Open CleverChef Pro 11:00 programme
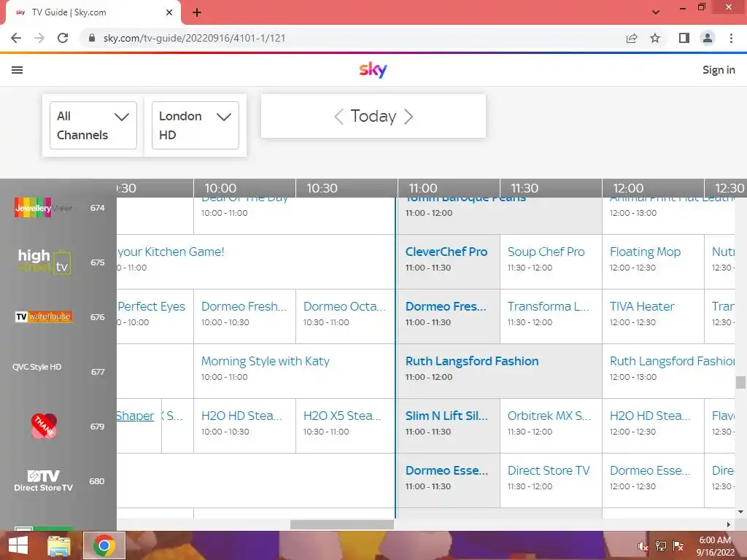 pos(449,262)
